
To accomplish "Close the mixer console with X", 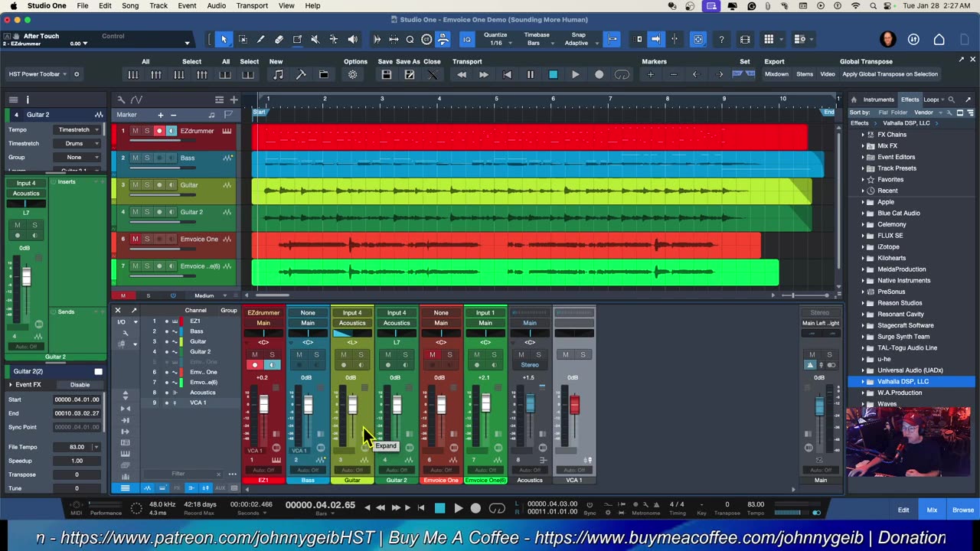I will tap(118, 310).
